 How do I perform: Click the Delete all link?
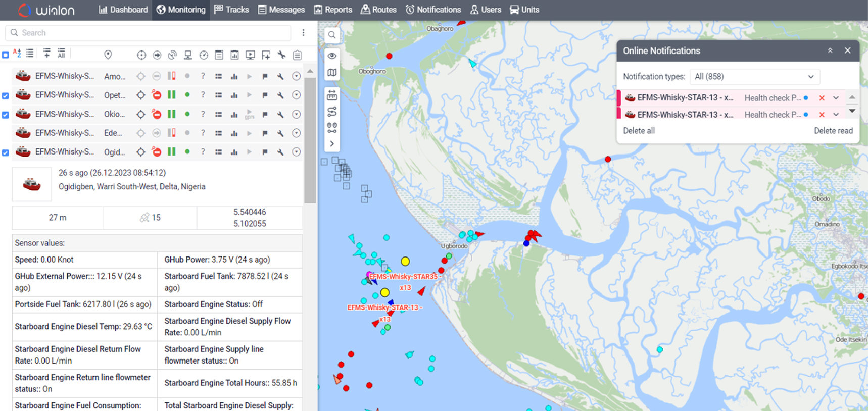[639, 131]
